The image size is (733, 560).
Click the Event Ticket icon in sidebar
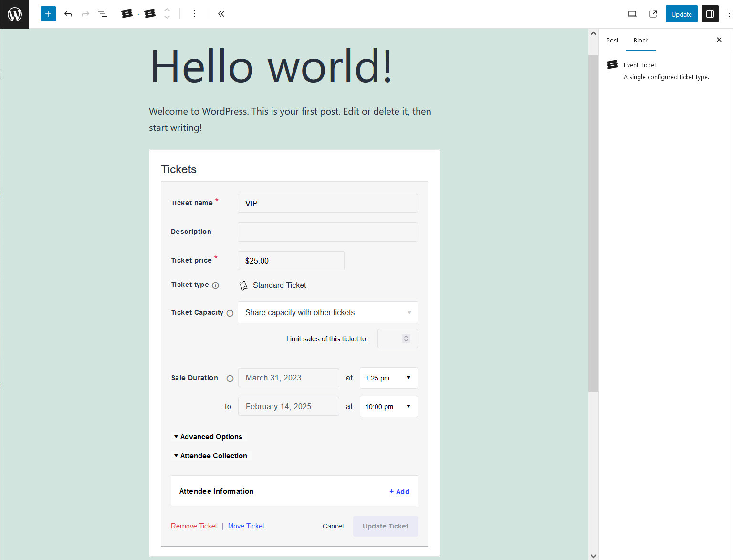[x=612, y=64]
